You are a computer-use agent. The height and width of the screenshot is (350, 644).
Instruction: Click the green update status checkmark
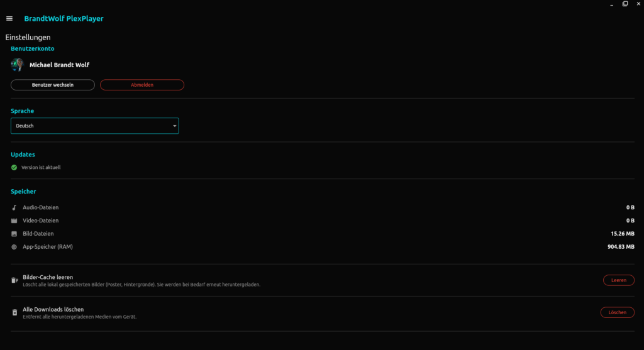14,168
